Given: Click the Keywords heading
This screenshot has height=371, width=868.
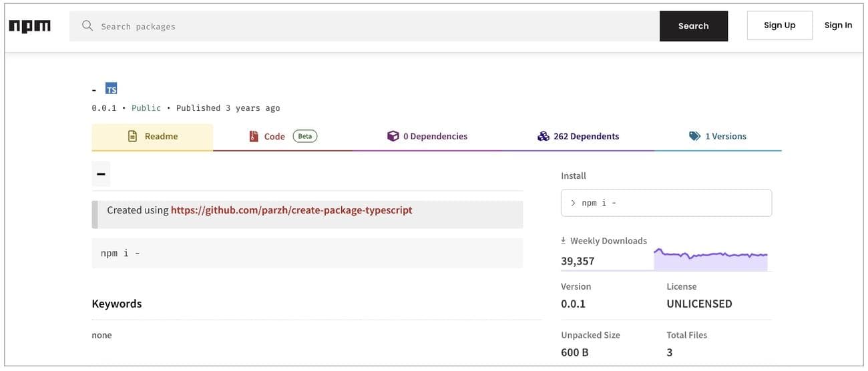Looking at the screenshot, I should click(117, 304).
